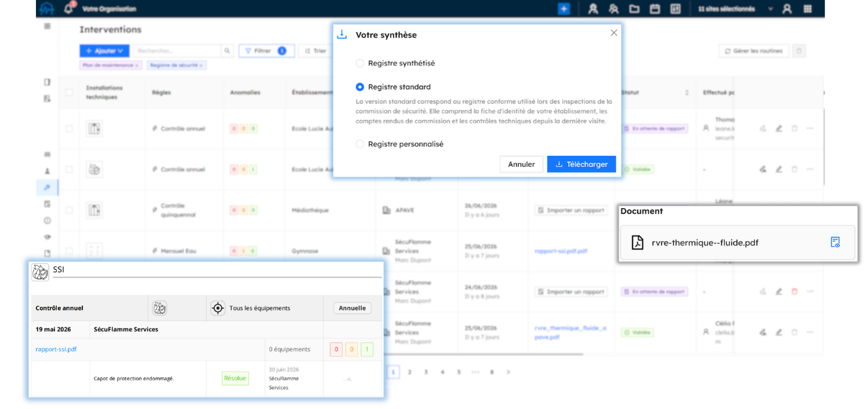Open the Filtrer button
The width and height of the screenshot is (868, 409).
(266, 50)
